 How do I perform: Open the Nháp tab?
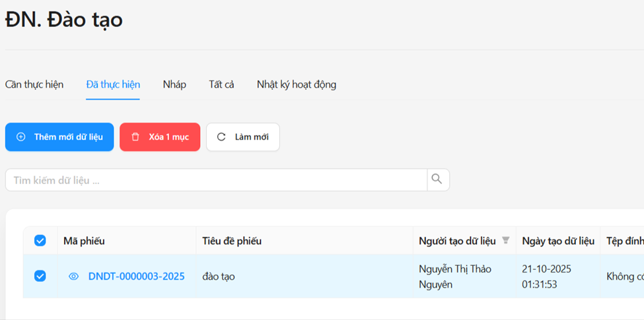pyautogui.click(x=174, y=84)
